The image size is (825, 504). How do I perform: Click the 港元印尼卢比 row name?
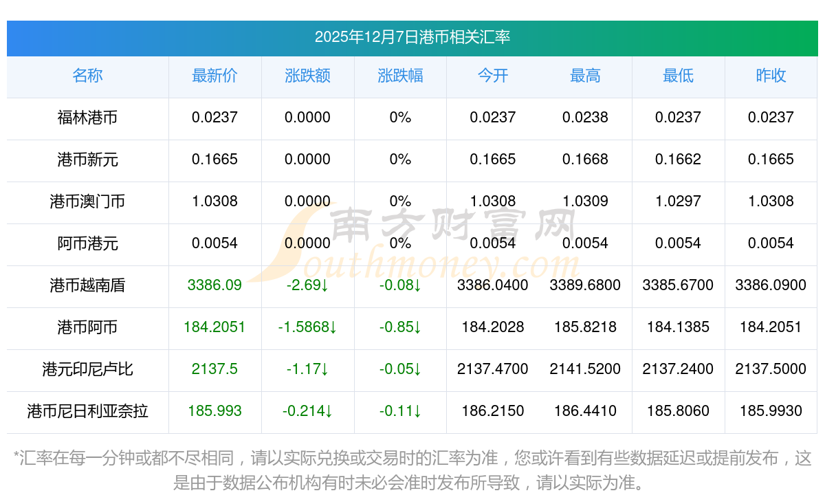pyautogui.click(x=87, y=369)
